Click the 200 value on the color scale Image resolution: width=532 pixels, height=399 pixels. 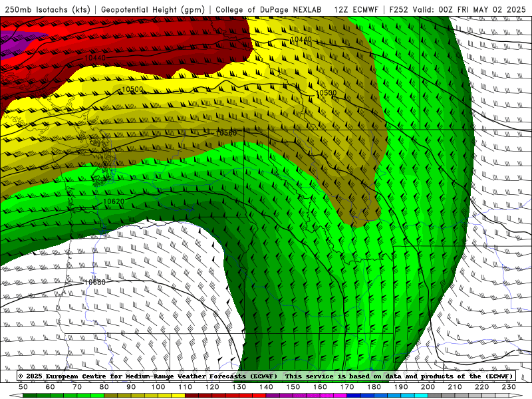click(428, 387)
